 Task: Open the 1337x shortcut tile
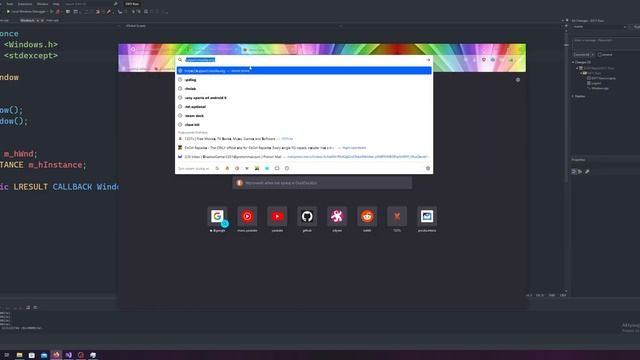tap(397, 216)
